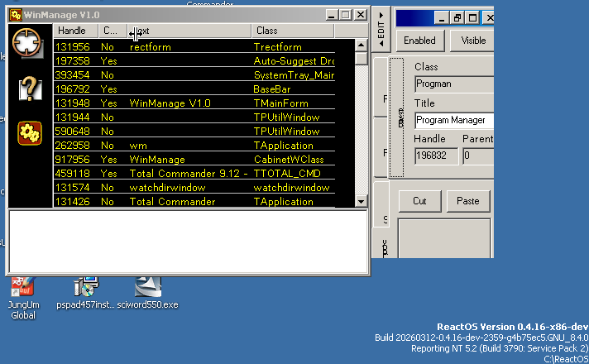Expand the vertical EDIT panel tab
The width and height of the screenshot is (589, 364).
click(381, 28)
